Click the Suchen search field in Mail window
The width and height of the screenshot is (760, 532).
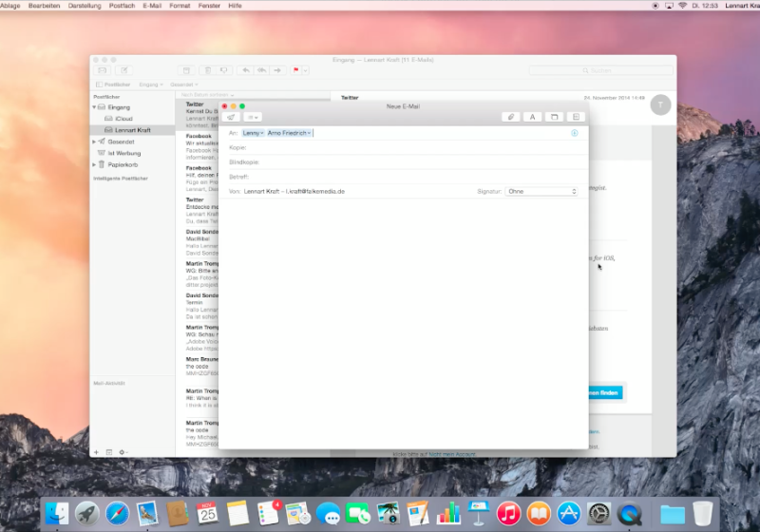pyautogui.click(x=601, y=70)
